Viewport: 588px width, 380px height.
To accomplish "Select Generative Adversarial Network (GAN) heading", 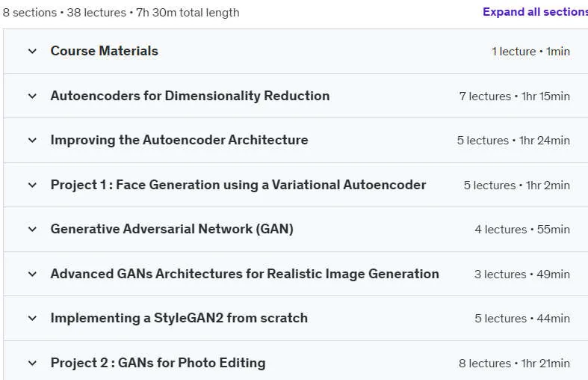I will 172,229.
